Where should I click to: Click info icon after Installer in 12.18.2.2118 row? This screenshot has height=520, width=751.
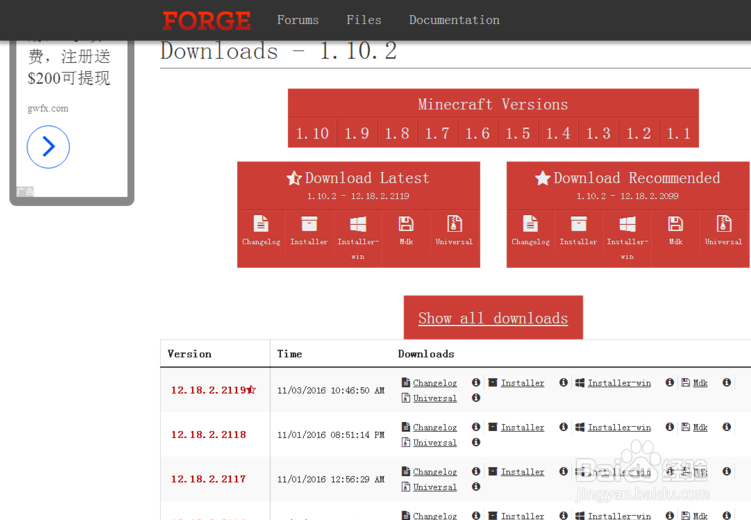[563, 427]
